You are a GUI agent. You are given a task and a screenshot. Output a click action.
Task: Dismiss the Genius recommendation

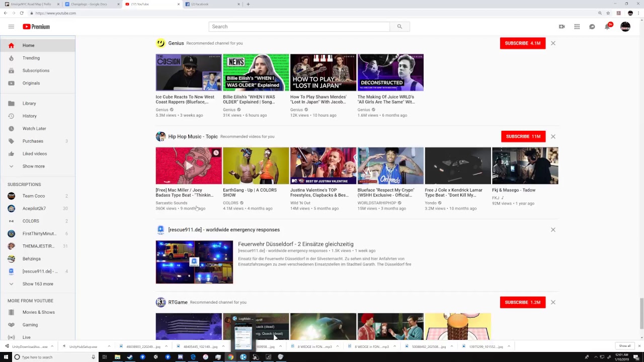click(x=553, y=43)
